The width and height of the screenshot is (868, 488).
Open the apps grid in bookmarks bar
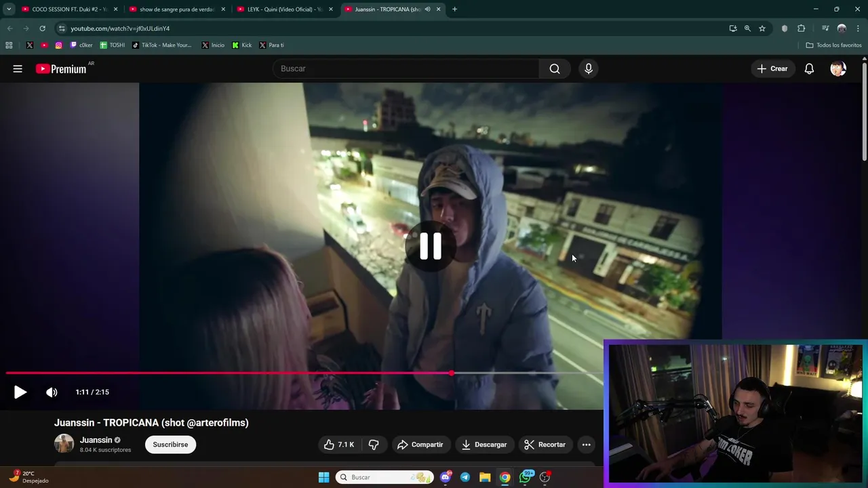click(x=9, y=45)
